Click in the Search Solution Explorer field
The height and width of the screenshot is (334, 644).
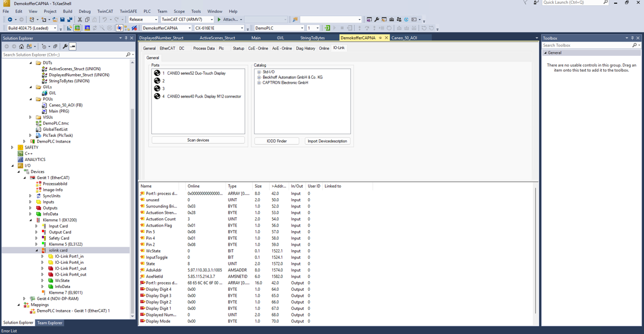point(64,55)
